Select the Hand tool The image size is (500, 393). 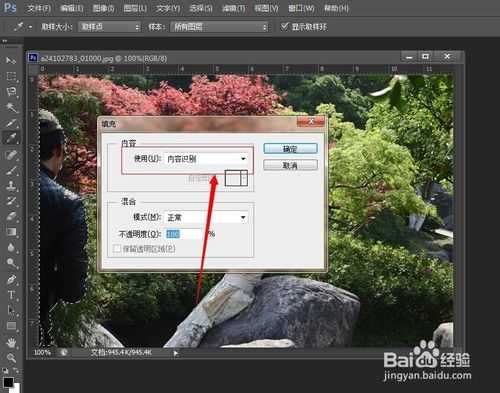(12, 342)
